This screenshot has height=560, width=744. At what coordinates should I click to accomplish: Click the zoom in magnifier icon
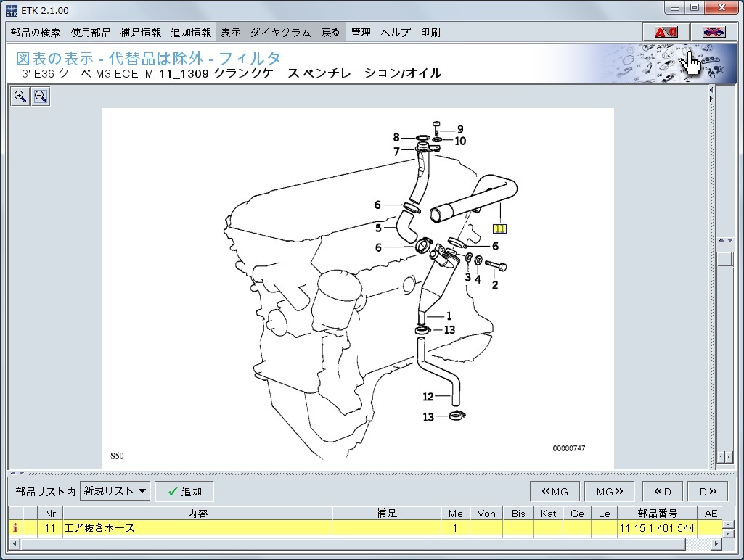click(20, 96)
